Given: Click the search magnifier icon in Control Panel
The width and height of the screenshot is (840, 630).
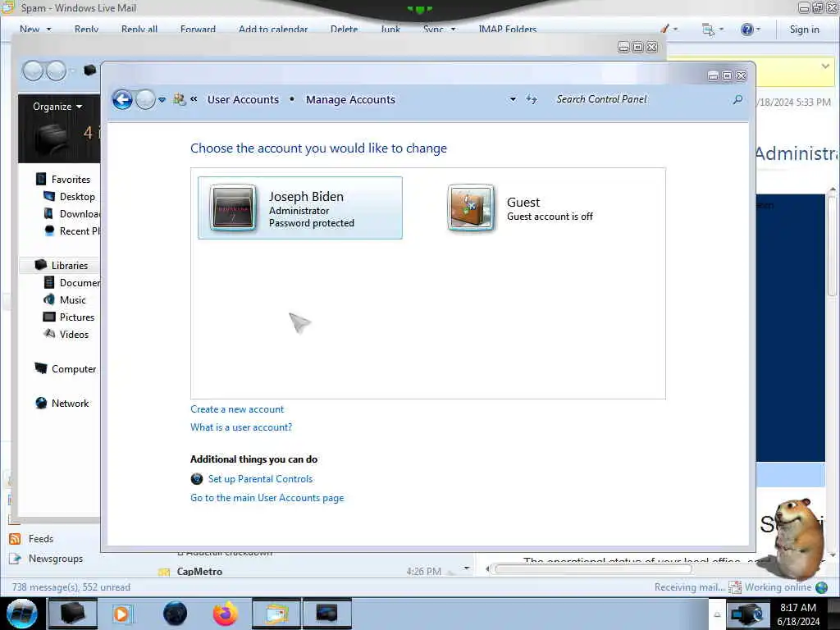Looking at the screenshot, I should tap(737, 99).
